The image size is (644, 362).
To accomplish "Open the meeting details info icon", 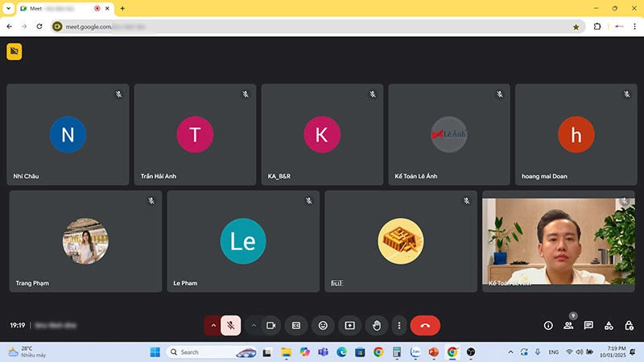I will (548, 326).
